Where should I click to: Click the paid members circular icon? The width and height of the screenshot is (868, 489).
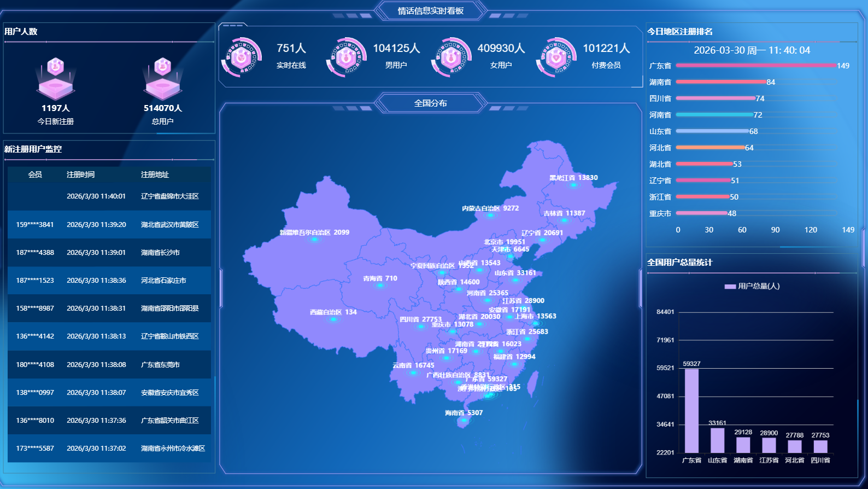[x=556, y=57]
